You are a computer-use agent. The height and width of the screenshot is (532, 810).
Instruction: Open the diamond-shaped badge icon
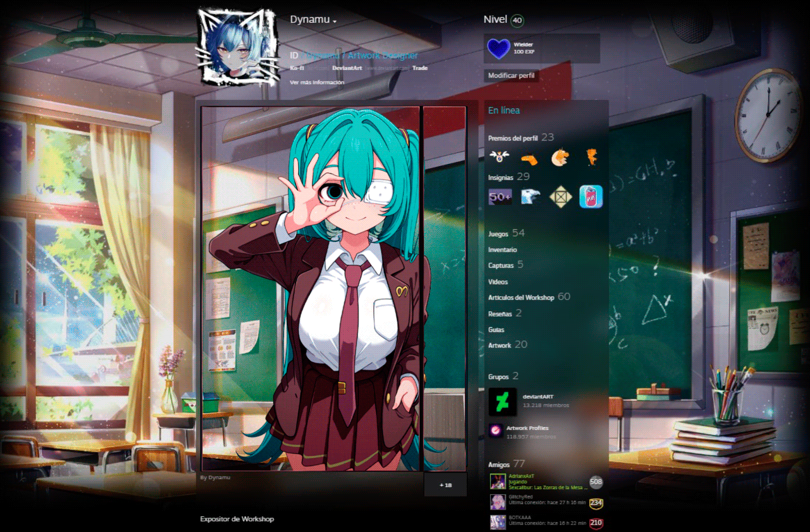(561, 197)
